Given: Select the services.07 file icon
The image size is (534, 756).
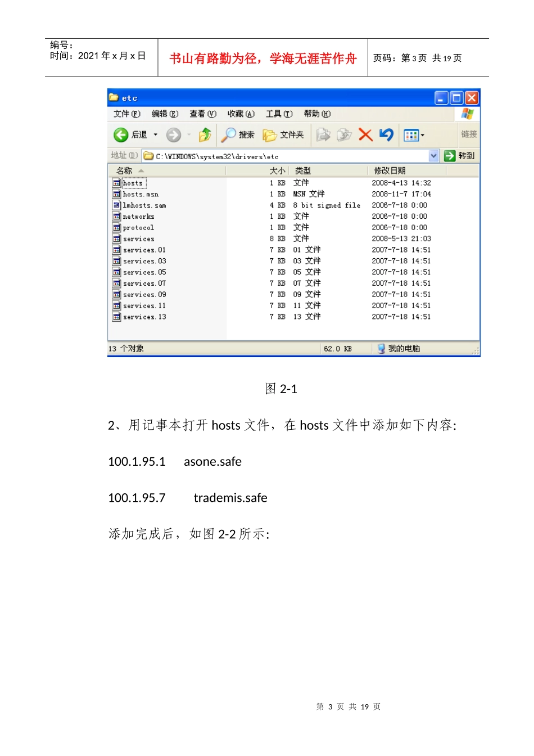Looking at the screenshot, I should (116, 283).
